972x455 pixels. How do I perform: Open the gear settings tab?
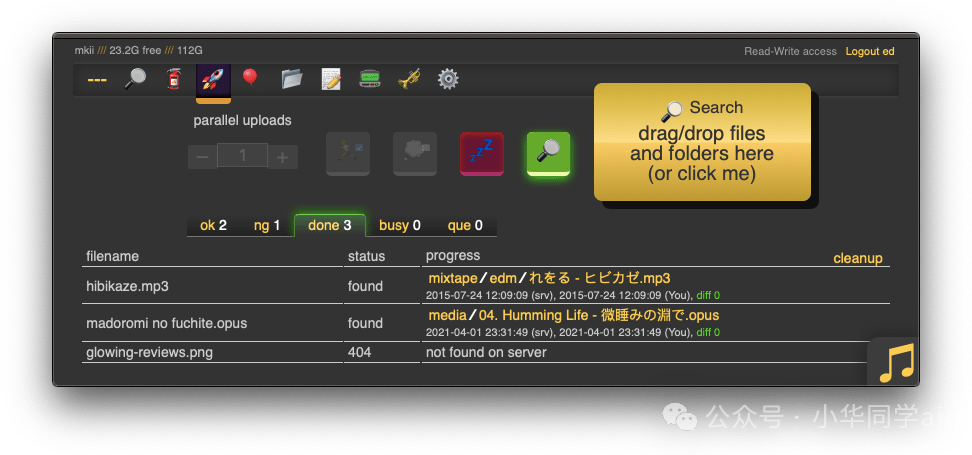[x=448, y=79]
